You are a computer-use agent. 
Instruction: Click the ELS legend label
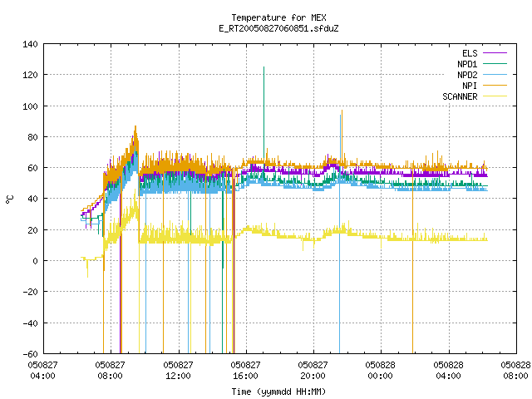(470, 53)
